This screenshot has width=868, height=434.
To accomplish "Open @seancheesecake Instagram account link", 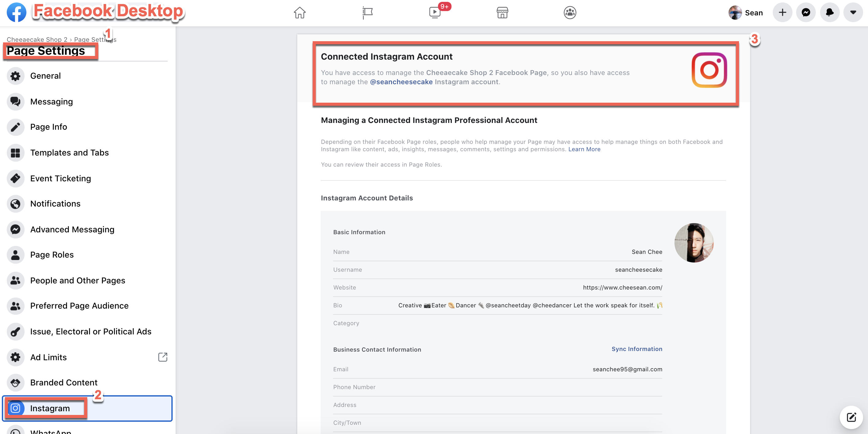I will click(x=401, y=82).
